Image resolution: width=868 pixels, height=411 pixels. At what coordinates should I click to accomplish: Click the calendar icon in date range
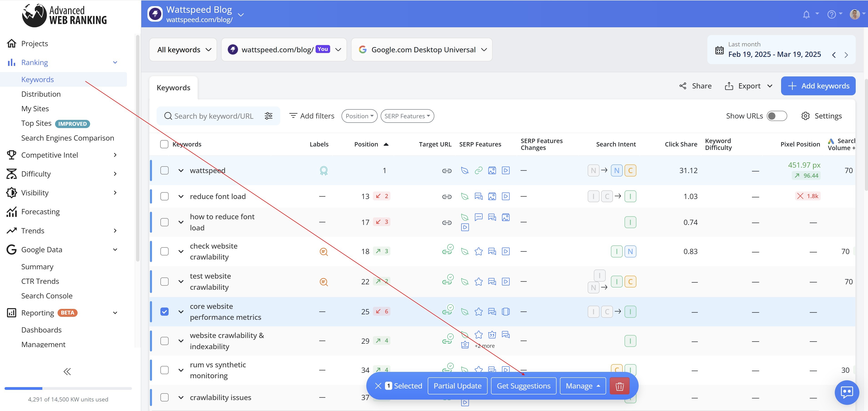[719, 50]
